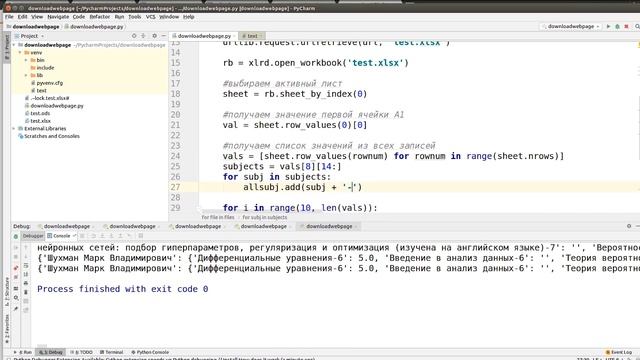Start debugging with the bug icon
The image size is (640, 360).
(x=617, y=27)
